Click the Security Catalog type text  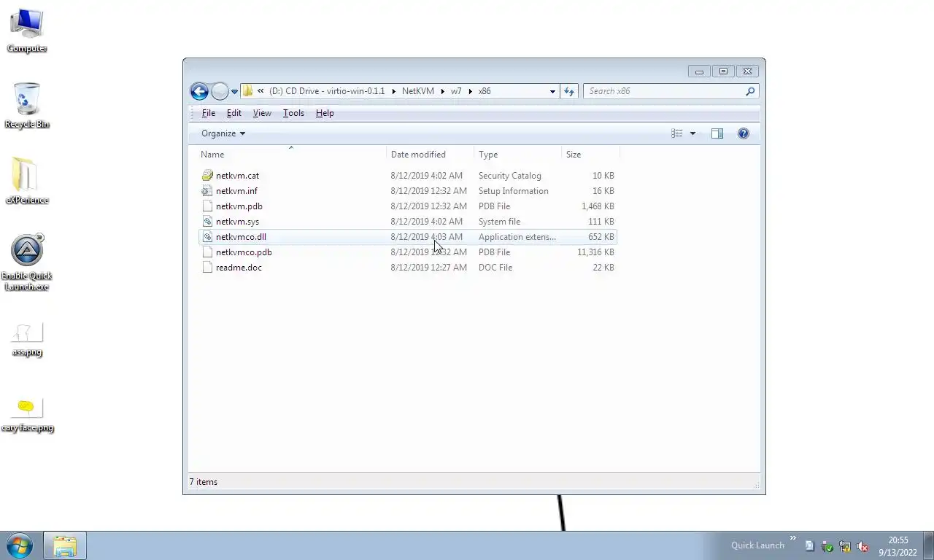(x=509, y=176)
